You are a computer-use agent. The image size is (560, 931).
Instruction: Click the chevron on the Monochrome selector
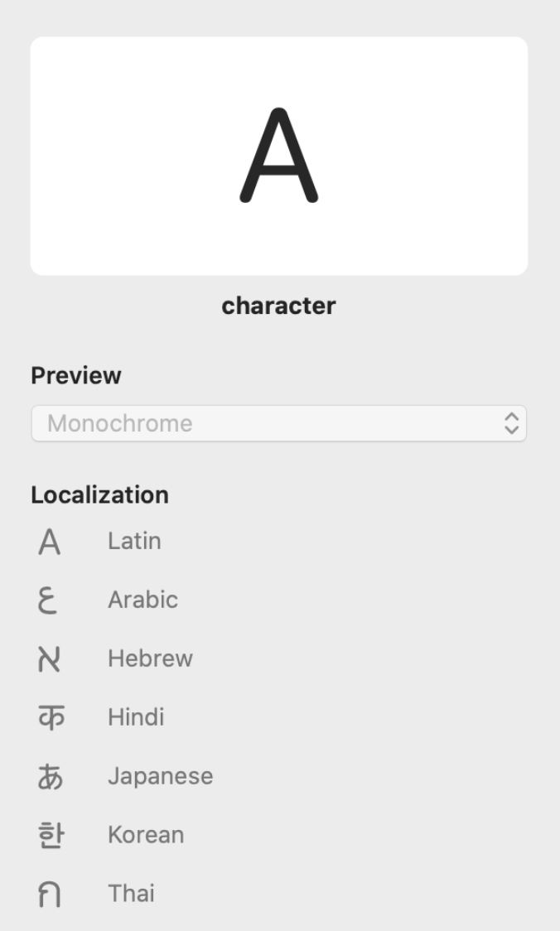point(513,423)
